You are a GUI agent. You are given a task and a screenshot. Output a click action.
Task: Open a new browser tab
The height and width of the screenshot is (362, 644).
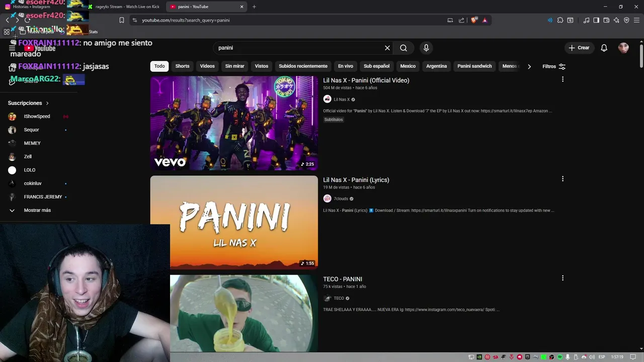(254, 7)
